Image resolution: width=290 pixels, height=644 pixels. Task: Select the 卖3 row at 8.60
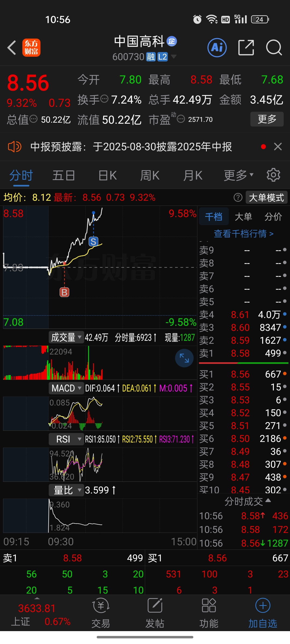click(244, 327)
